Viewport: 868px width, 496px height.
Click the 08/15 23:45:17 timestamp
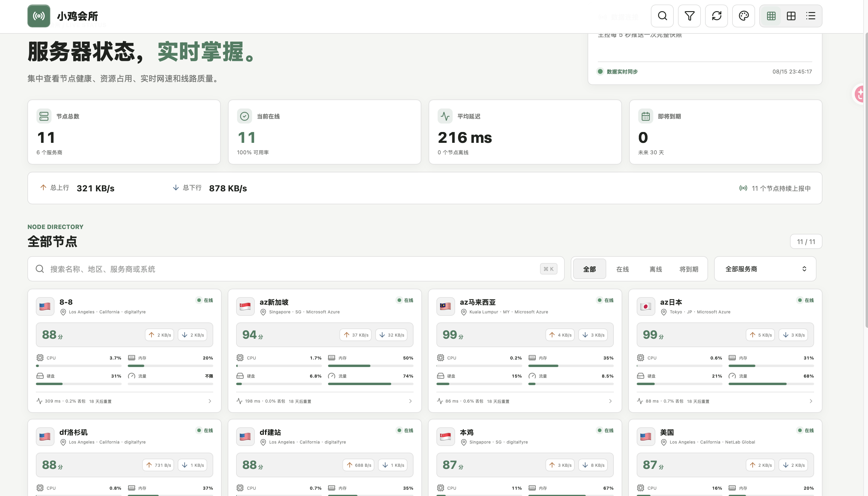pos(792,71)
